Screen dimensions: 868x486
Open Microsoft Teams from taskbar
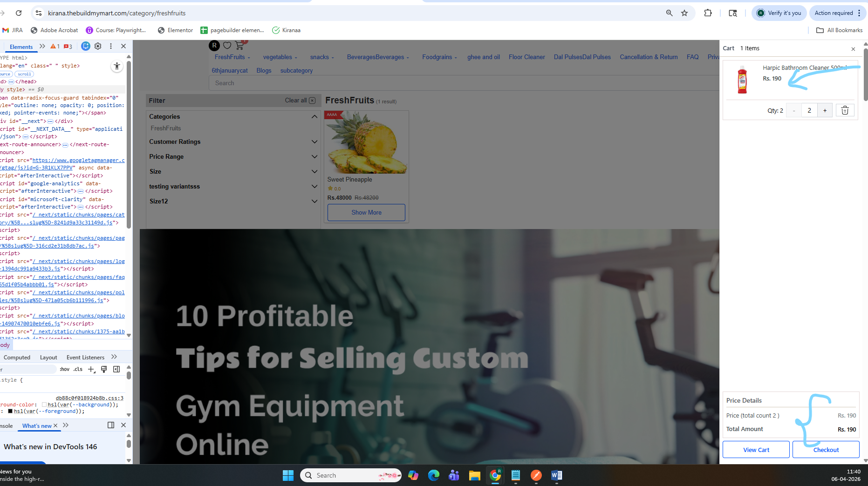[x=454, y=475]
